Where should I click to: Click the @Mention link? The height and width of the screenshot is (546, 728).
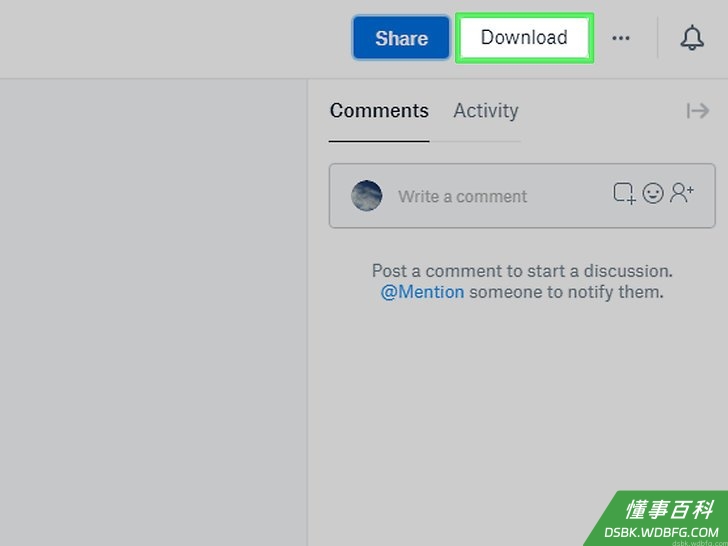click(x=422, y=292)
